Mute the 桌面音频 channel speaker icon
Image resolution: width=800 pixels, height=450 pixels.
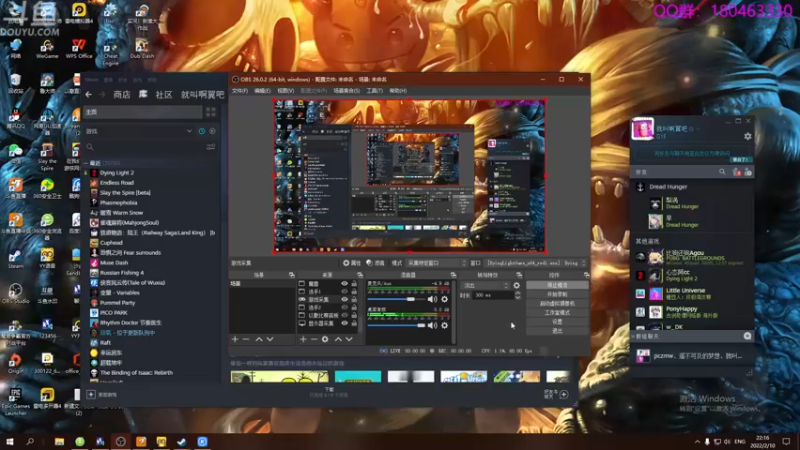[x=433, y=325]
